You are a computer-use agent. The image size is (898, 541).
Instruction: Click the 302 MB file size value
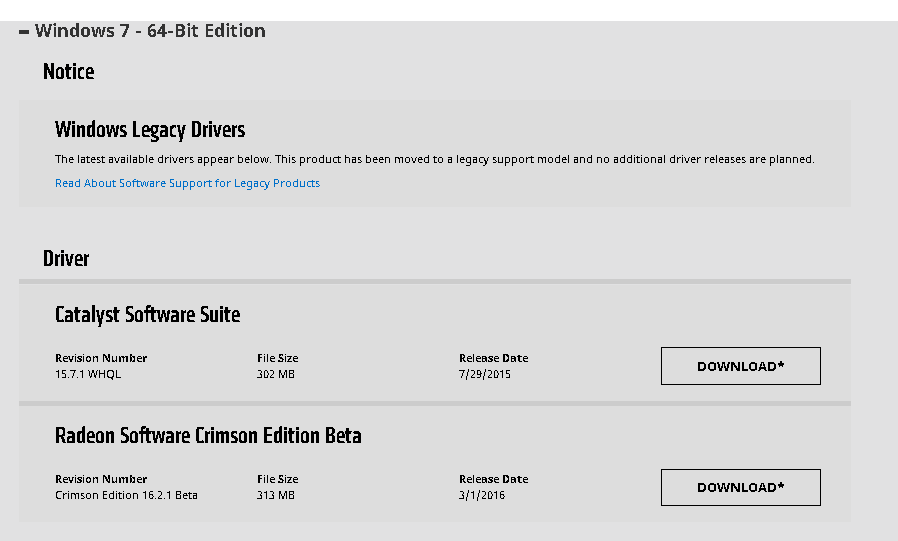point(275,375)
